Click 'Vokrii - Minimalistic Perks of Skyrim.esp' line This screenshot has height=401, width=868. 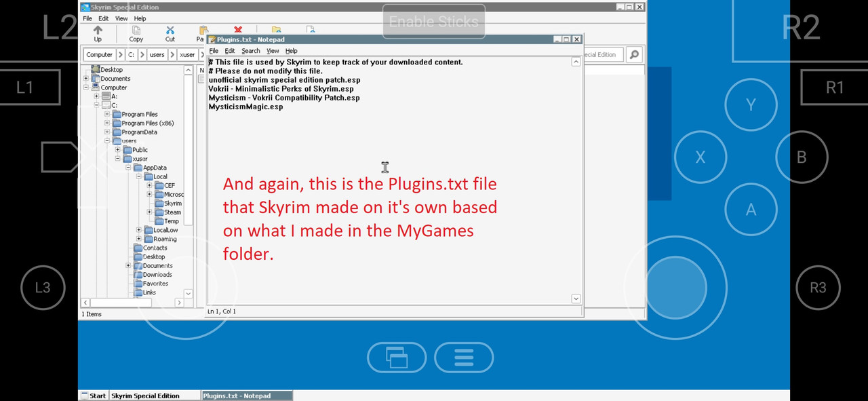coord(281,89)
